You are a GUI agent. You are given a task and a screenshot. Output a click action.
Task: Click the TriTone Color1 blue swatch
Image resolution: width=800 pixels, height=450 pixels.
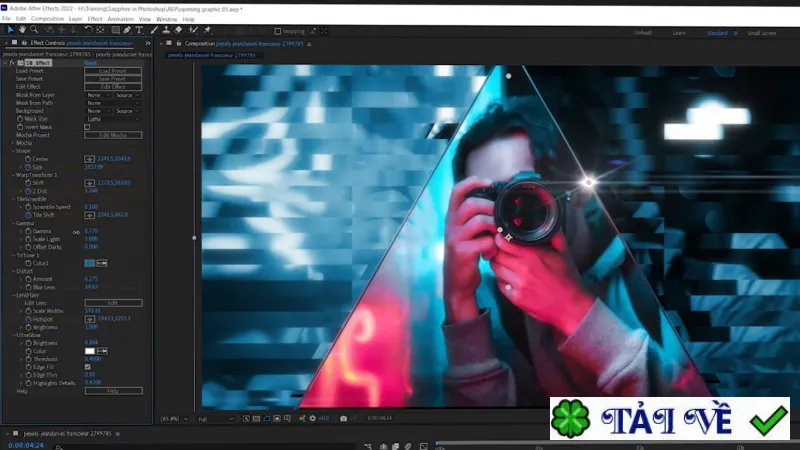pos(89,263)
